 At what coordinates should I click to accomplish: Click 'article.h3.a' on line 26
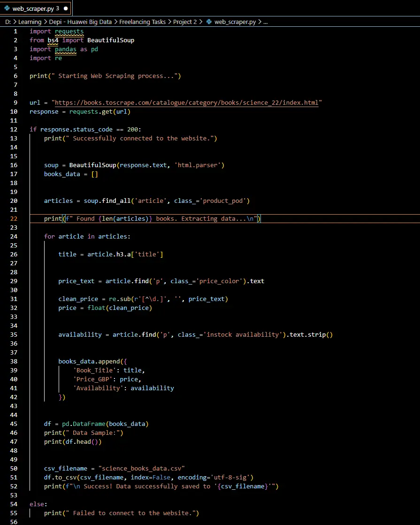[109, 255]
